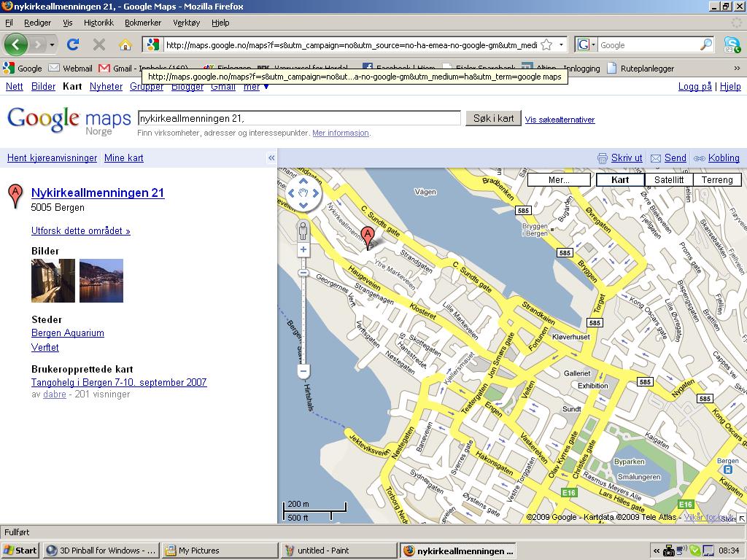Click the search magnifier in Google search box
747x560 pixels.
(x=706, y=44)
